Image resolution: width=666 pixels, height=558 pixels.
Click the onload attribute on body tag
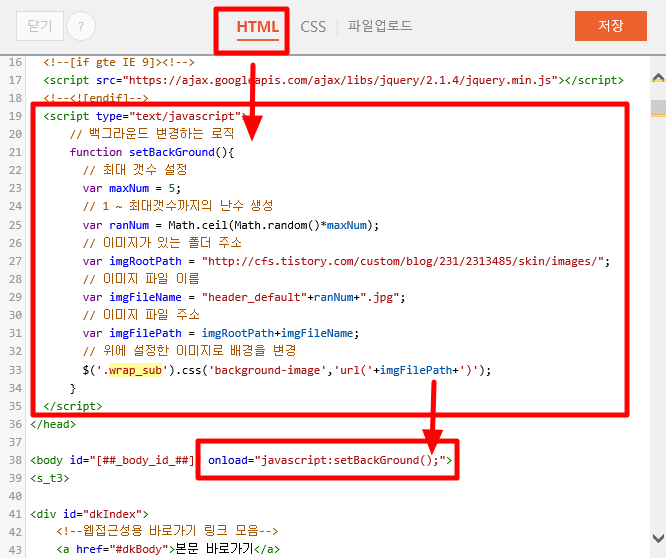(326, 460)
